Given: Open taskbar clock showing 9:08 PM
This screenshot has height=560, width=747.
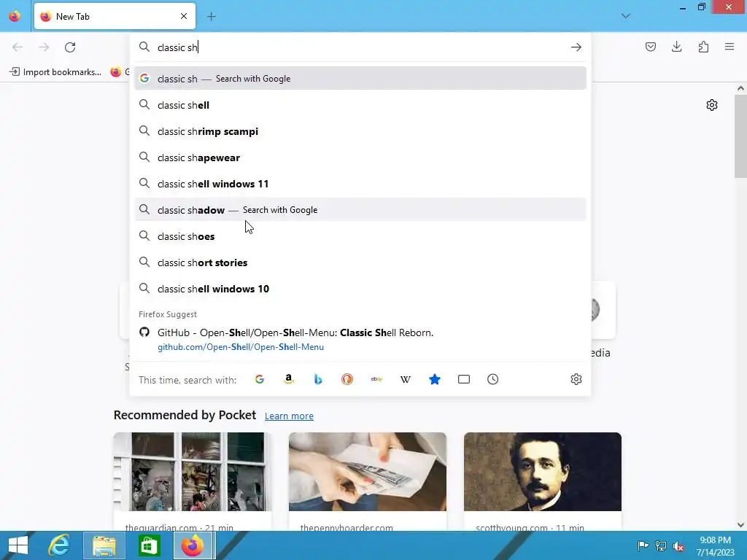Looking at the screenshot, I should (x=715, y=545).
